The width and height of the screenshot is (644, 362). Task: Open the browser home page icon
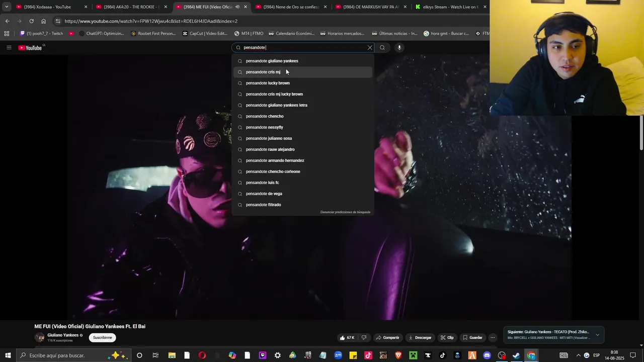(43, 21)
